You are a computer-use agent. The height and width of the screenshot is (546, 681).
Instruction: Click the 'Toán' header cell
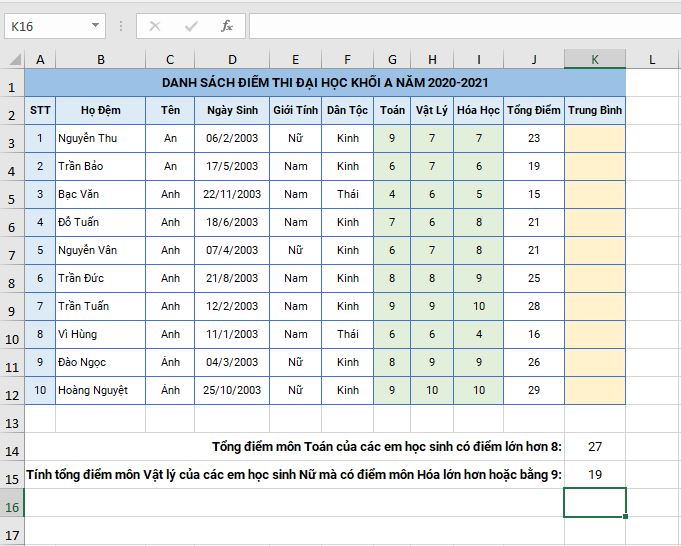coord(392,110)
